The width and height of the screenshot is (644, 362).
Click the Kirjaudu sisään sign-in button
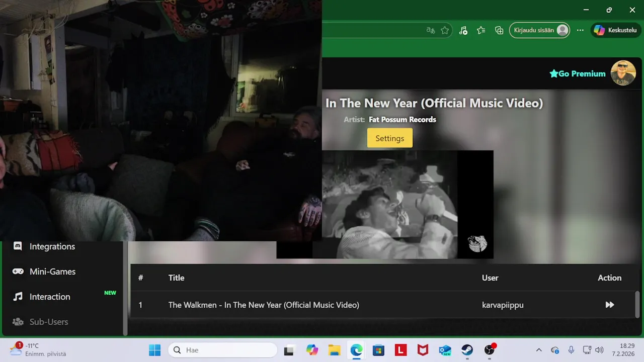539,30
